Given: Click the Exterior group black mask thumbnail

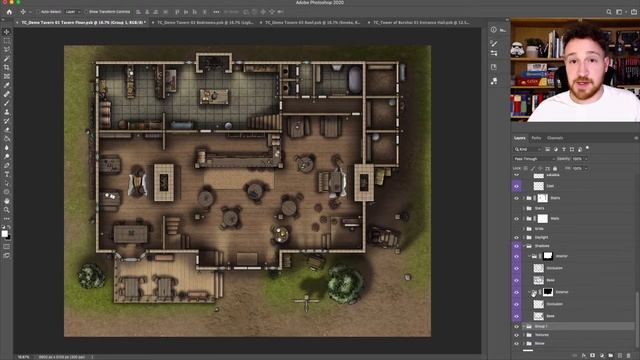Looking at the screenshot, I should 548,292.
